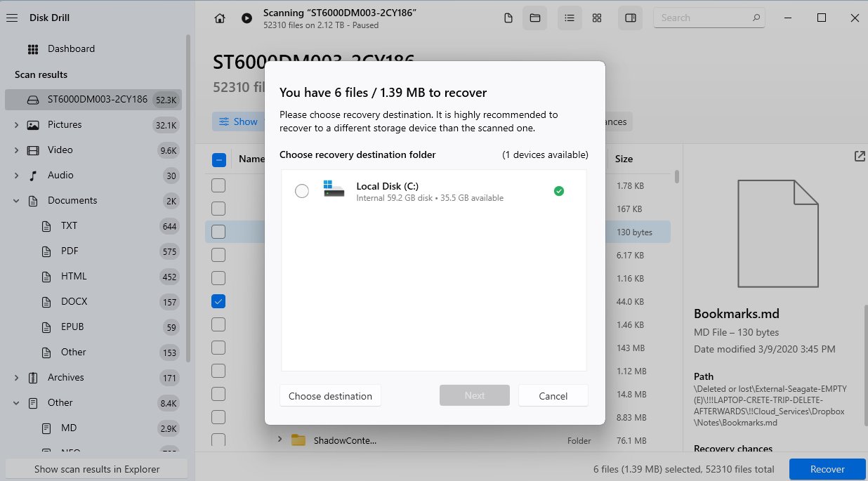The width and height of the screenshot is (868, 481).
Task: Expand the Archives category
Action: click(16, 378)
